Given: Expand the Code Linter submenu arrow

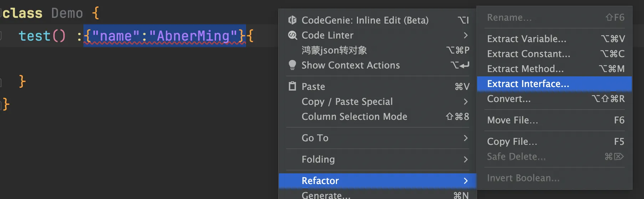Looking at the screenshot, I should click(x=465, y=35).
